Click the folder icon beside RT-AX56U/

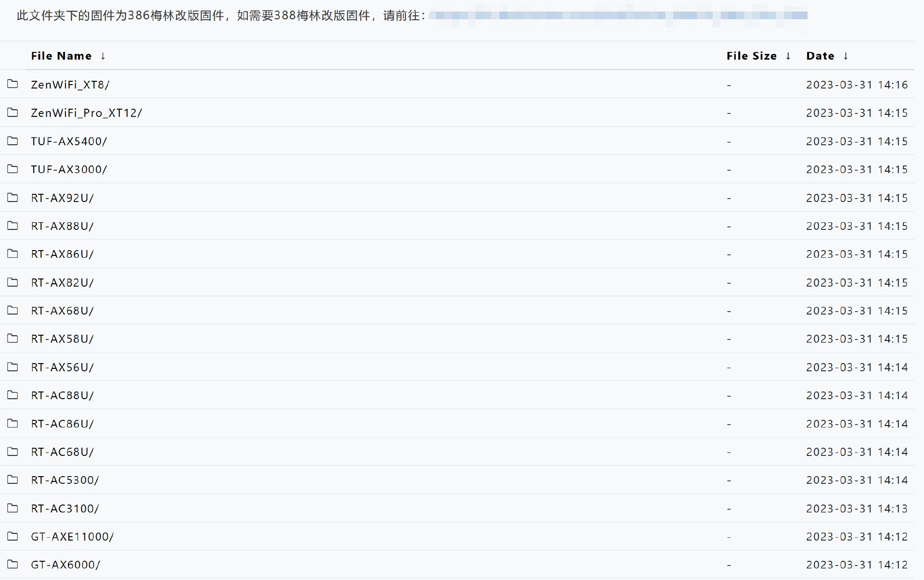click(x=13, y=367)
